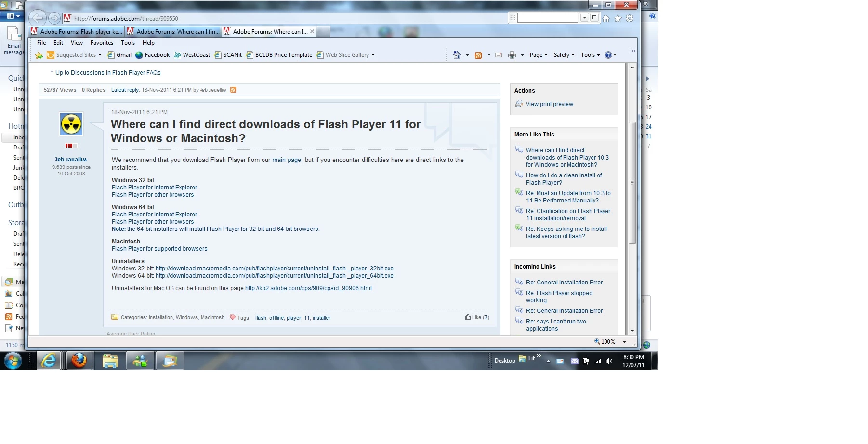Open the Facebook favorites bar link

coord(153,55)
